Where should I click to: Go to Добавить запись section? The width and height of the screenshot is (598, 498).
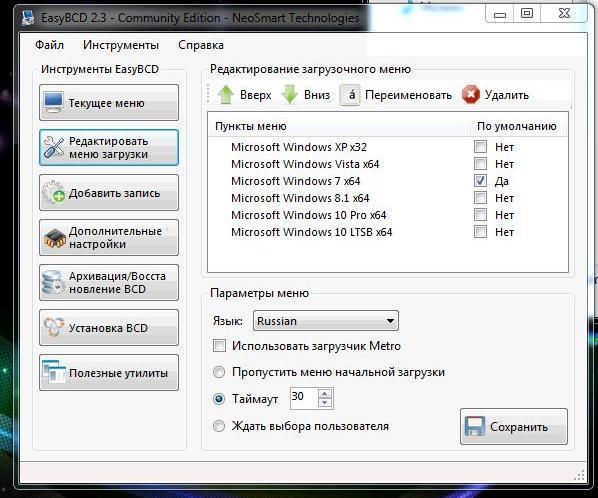(x=109, y=193)
